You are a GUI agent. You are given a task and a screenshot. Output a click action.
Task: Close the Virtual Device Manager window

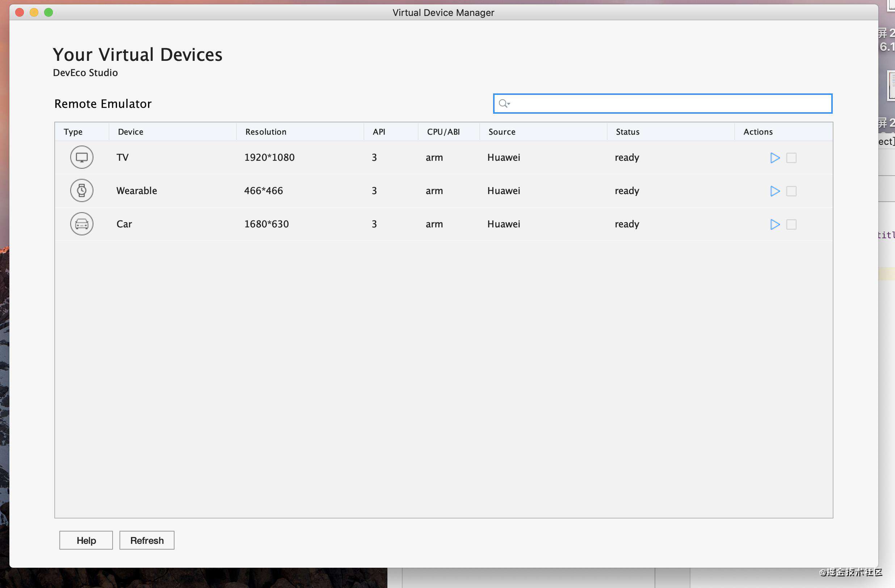pos(20,12)
